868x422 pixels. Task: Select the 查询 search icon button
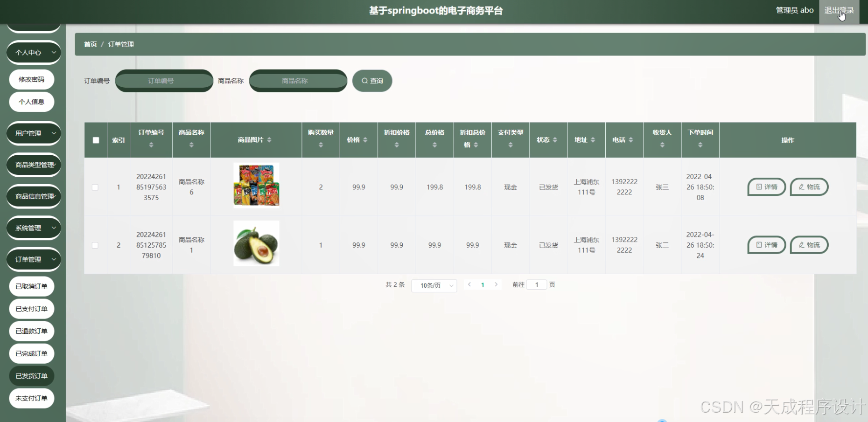click(372, 80)
